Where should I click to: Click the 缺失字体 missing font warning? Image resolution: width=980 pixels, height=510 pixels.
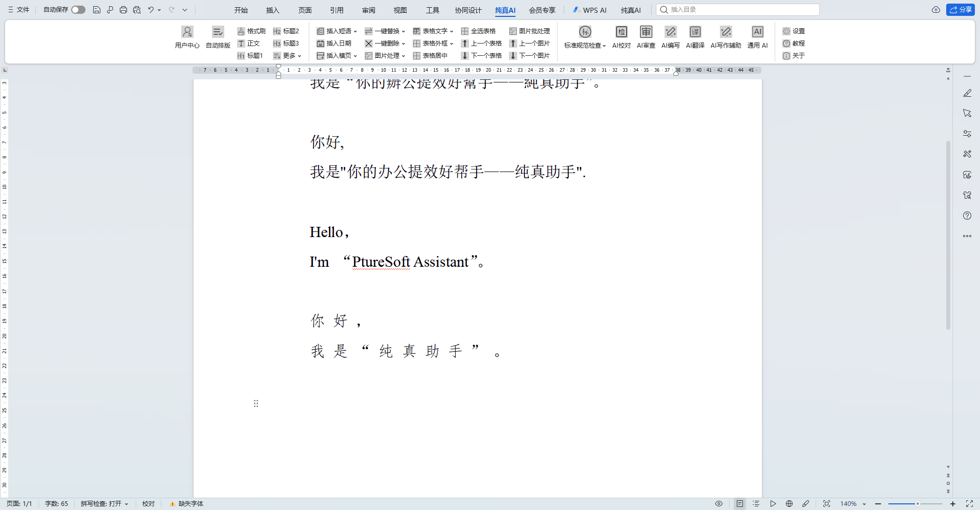point(186,504)
